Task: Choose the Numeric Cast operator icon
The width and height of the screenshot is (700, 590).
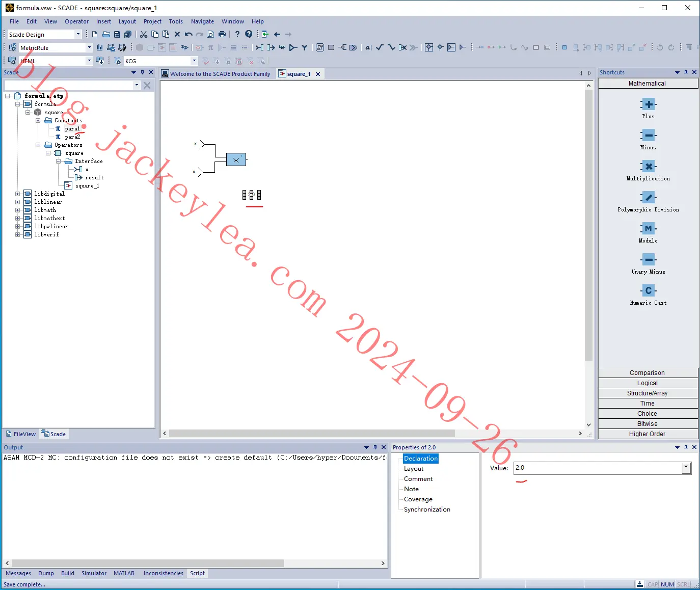Action: 648,291
